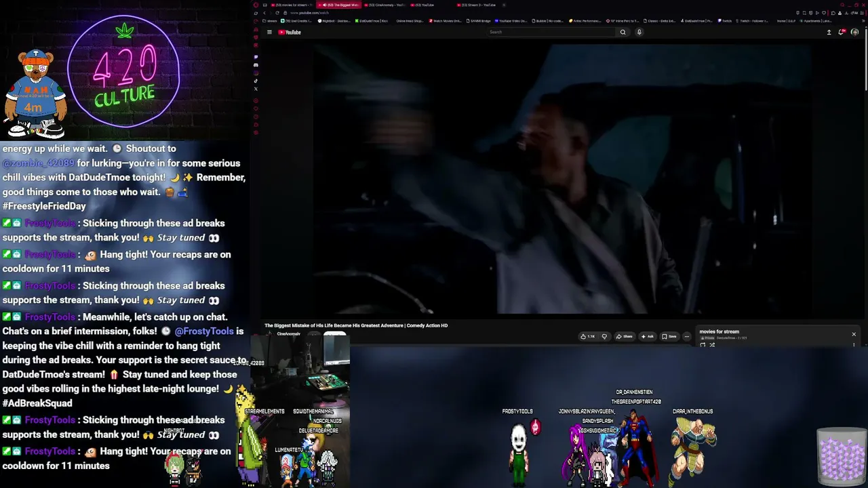Go back in the browser

pyautogui.click(x=264, y=13)
